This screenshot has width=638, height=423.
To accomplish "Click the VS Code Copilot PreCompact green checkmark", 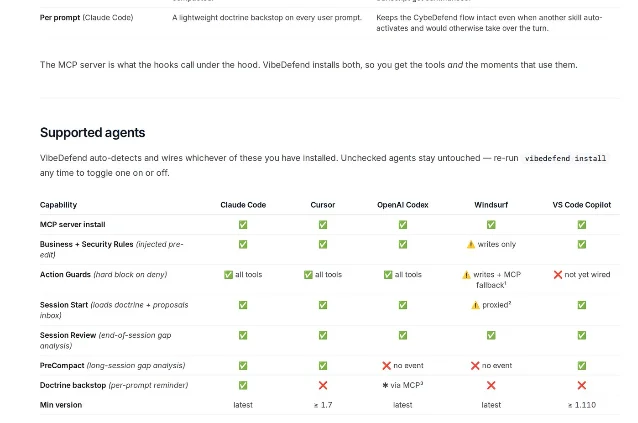I will pos(582,366).
